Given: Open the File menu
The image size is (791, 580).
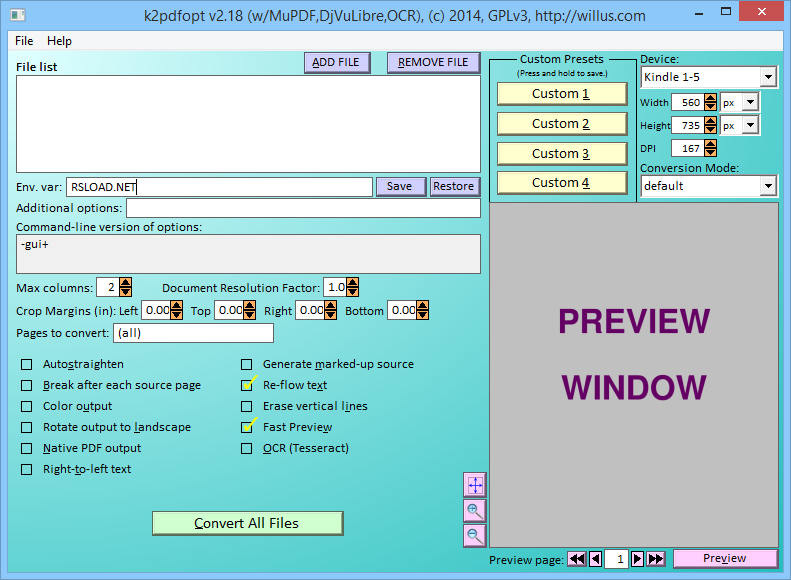Looking at the screenshot, I should pos(24,41).
